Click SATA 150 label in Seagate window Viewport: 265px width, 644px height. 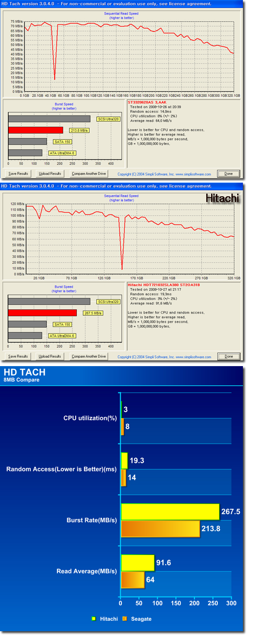pos(62,142)
